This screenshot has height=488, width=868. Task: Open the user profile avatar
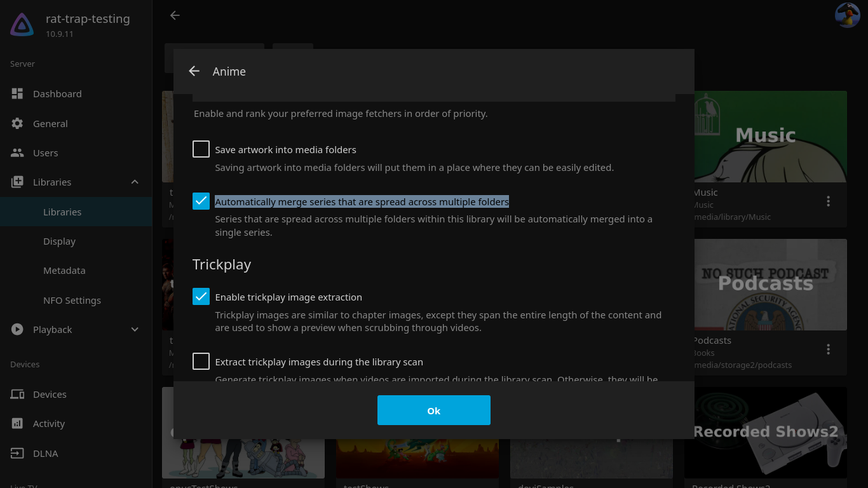point(847,15)
